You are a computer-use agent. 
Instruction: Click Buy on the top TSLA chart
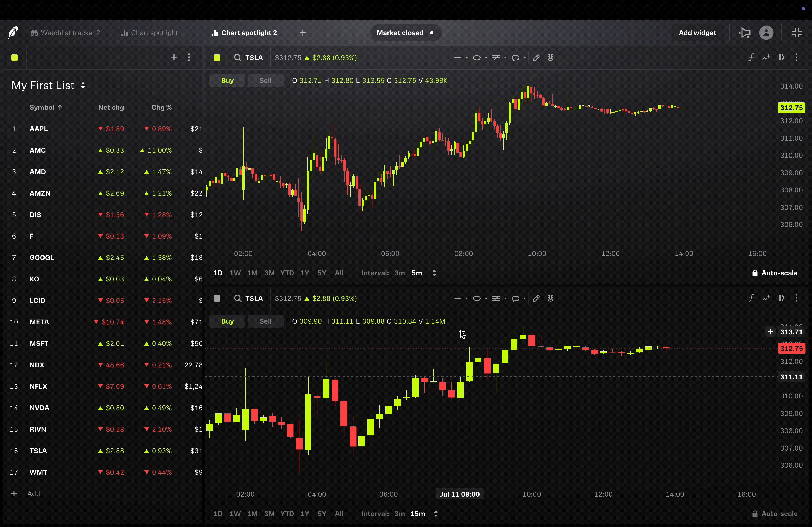pyautogui.click(x=227, y=80)
